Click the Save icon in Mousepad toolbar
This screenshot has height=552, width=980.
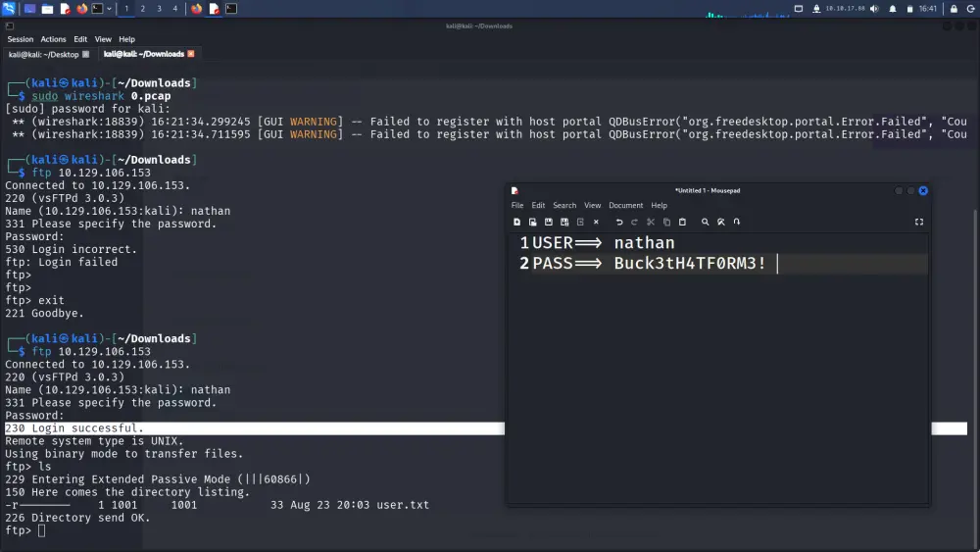tap(549, 222)
